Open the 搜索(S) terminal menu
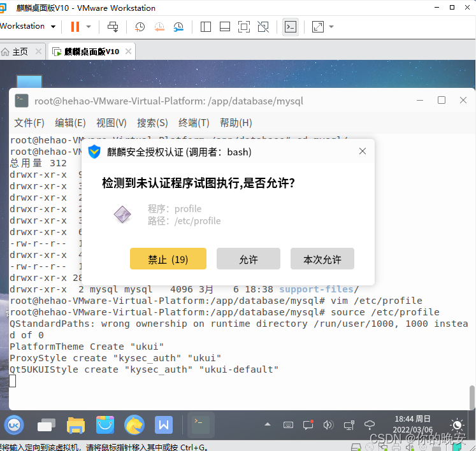The height and width of the screenshot is (451, 476). (x=152, y=123)
